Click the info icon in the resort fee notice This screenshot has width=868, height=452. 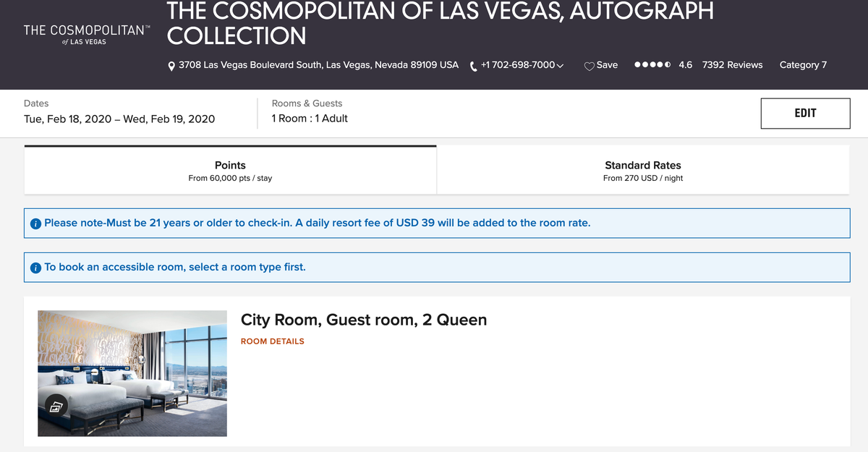click(35, 223)
